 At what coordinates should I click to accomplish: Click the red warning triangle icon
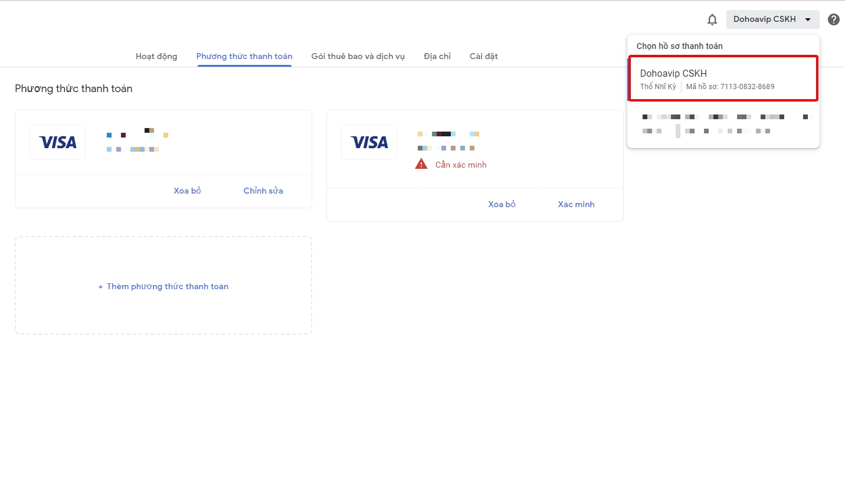tap(421, 164)
